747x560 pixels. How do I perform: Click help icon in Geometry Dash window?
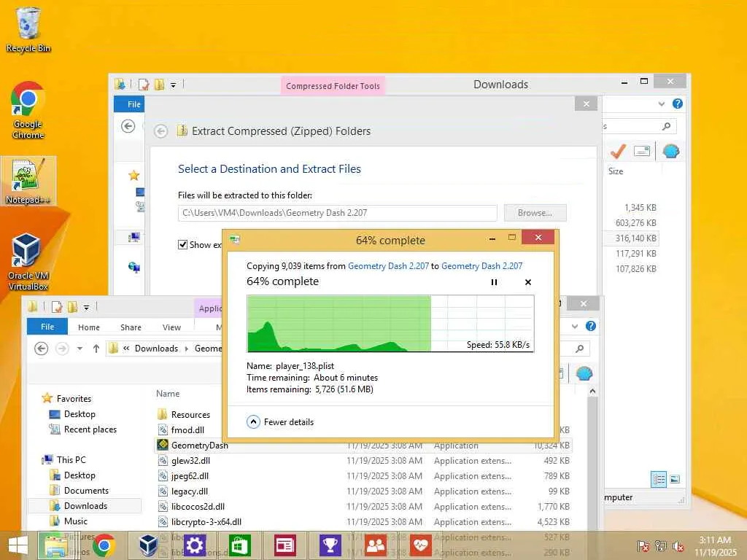pyautogui.click(x=591, y=326)
